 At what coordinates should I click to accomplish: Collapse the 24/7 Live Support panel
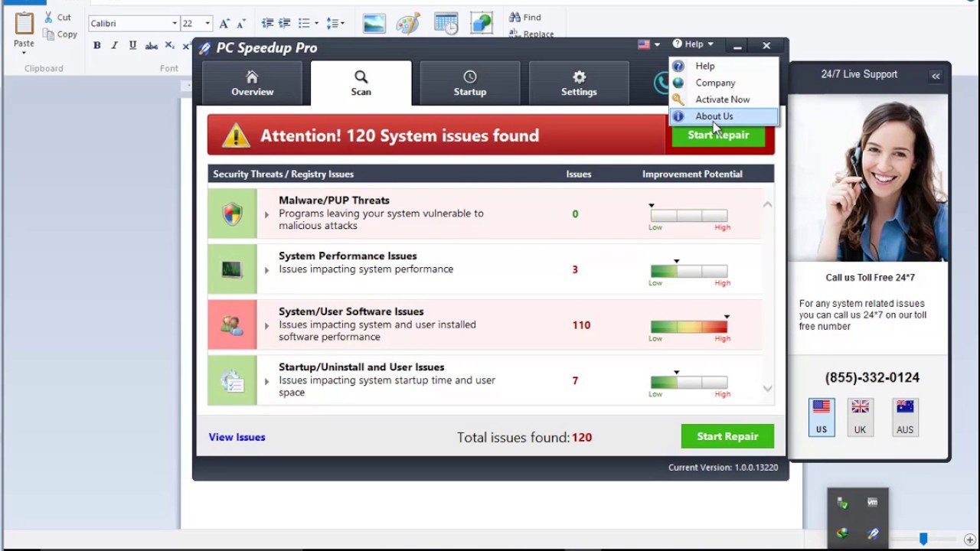pyautogui.click(x=936, y=76)
